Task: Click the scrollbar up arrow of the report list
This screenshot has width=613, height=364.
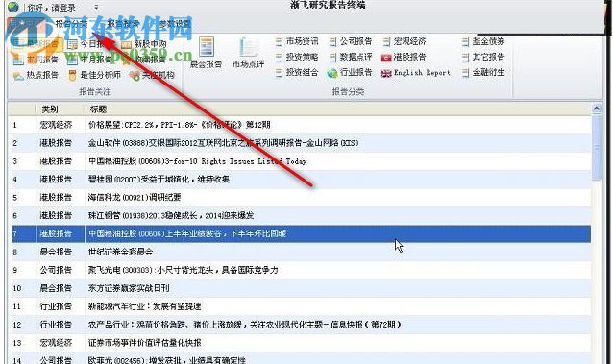Action: (x=597, y=109)
